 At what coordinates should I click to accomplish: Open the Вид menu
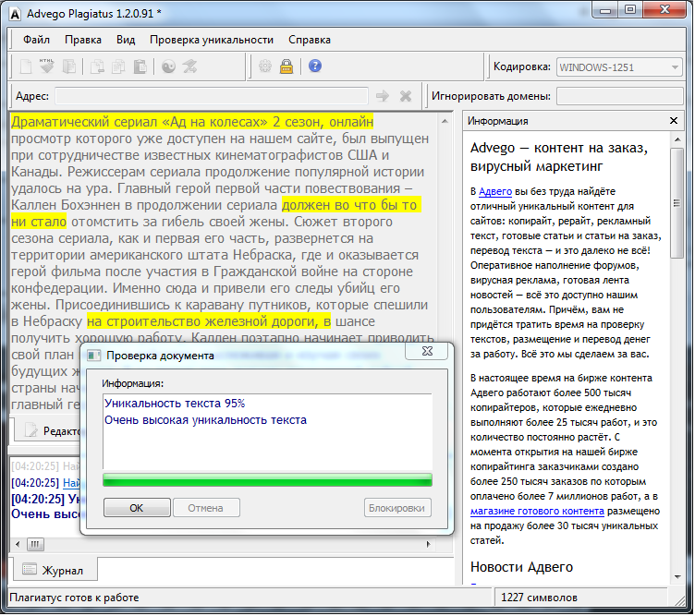point(126,40)
